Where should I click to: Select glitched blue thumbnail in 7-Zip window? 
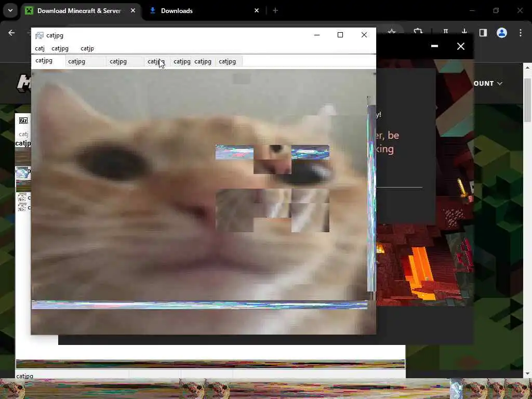click(x=23, y=172)
